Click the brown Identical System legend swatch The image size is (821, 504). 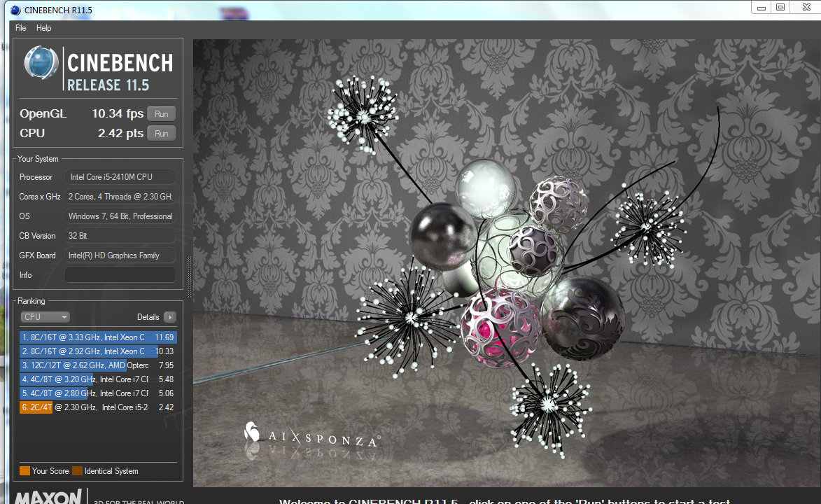77,470
